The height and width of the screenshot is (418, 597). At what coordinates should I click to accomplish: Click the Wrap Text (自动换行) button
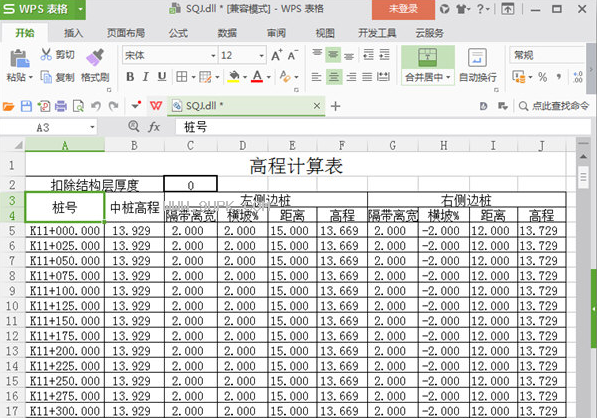coord(477,65)
